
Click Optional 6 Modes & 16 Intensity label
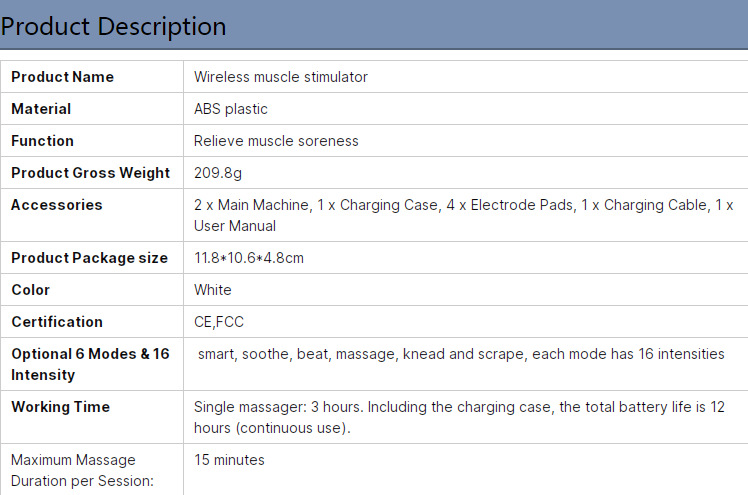coord(90,364)
